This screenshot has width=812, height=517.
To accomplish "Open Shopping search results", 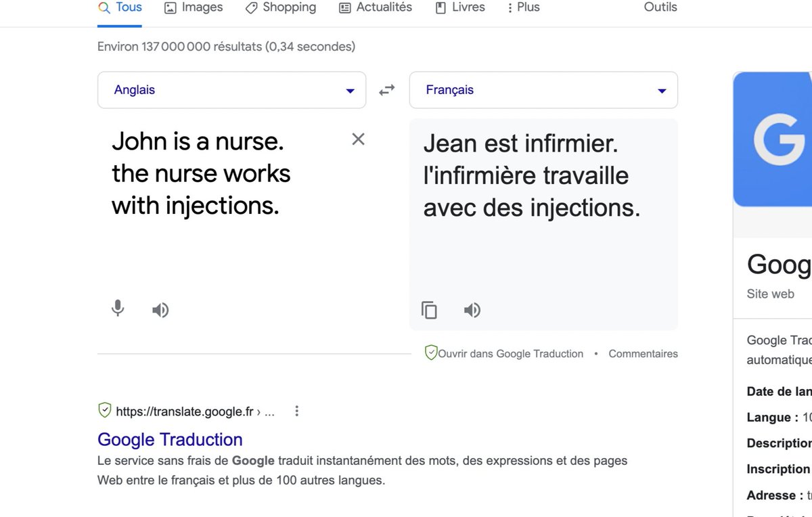I will click(280, 7).
